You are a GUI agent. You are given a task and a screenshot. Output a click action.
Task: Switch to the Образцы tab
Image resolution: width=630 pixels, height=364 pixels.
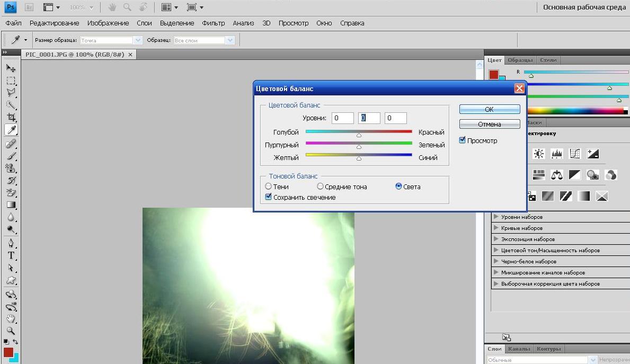tap(520, 60)
